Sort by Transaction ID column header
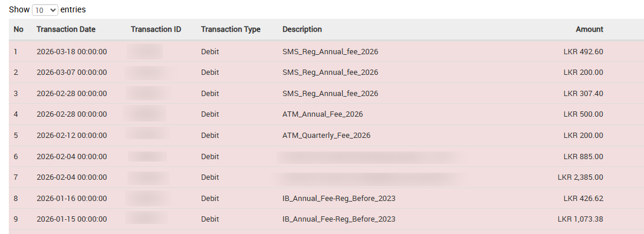 (x=156, y=29)
